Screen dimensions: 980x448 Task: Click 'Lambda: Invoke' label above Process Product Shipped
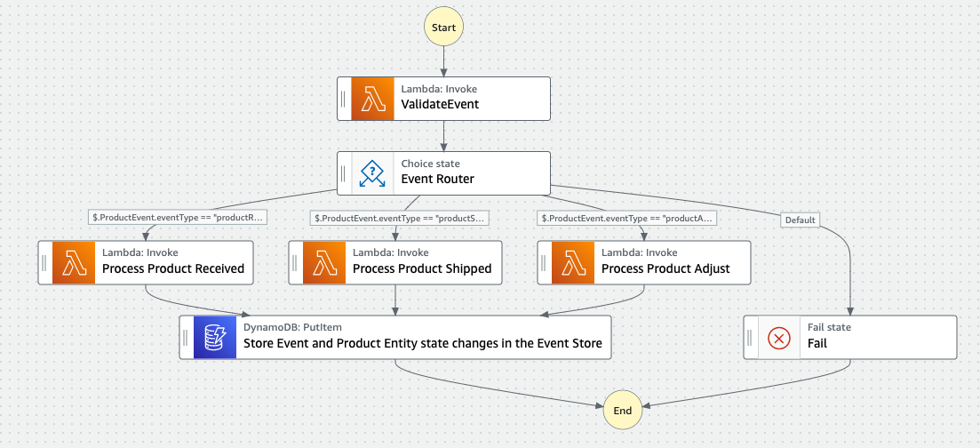point(391,252)
